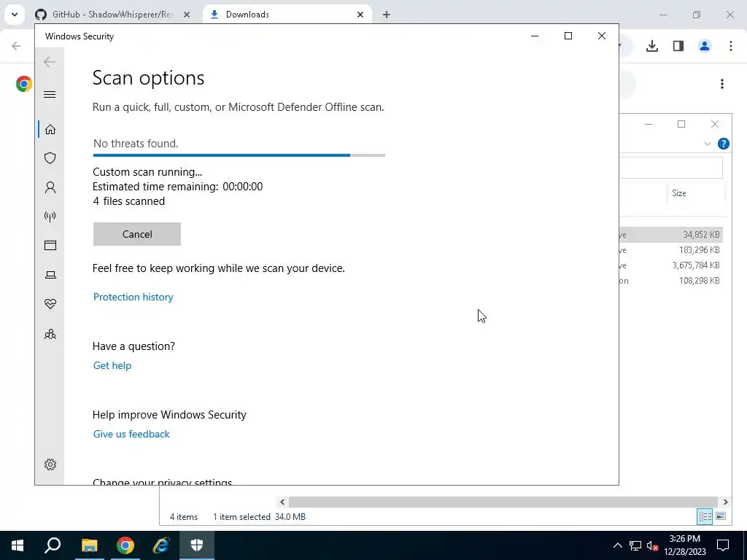Open Chrome three-dot main menu
This screenshot has height=560, width=747.
coord(731,46)
